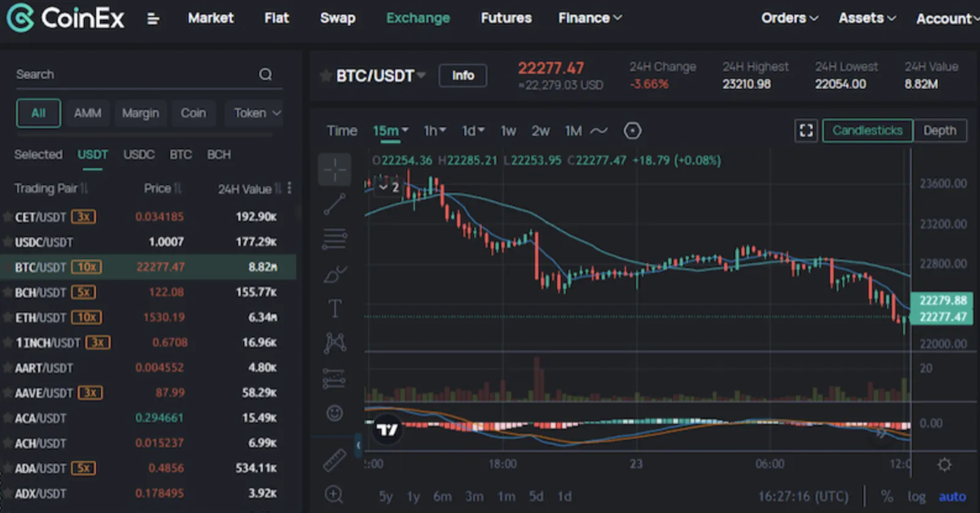Set chart range to 5y
This screenshot has height=513, width=980.
[x=385, y=496]
